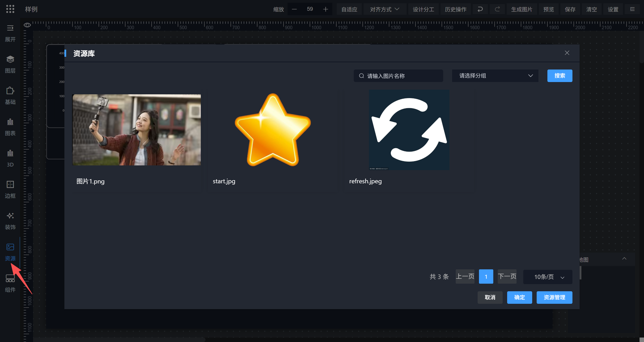Open the 组件 components icon

coord(10,278)
